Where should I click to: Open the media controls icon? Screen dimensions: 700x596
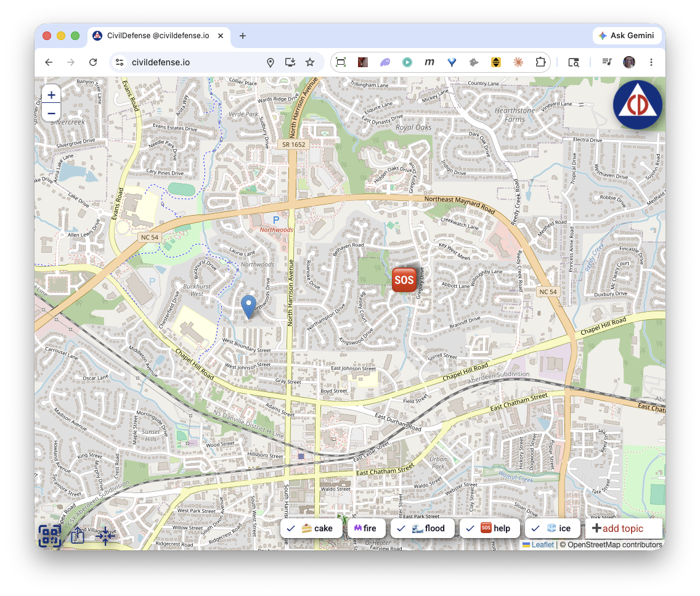pyautogui.click(x=607, y=62)
